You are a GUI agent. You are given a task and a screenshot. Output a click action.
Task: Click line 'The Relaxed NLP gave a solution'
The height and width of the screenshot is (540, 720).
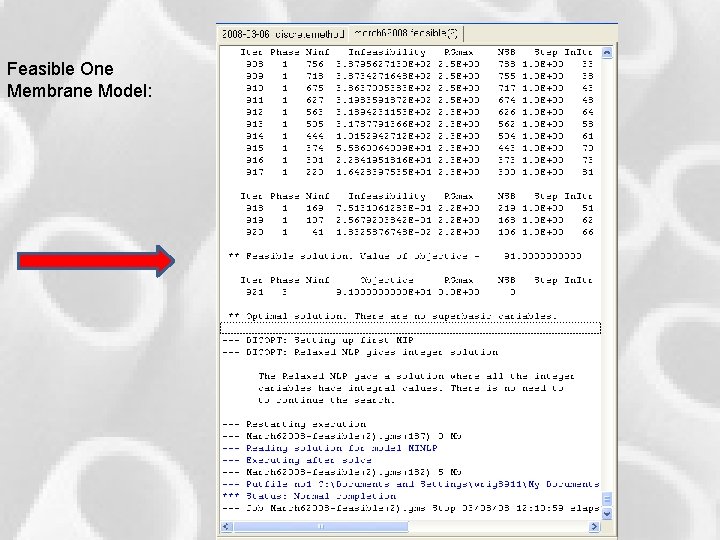(x=416, y=376)
